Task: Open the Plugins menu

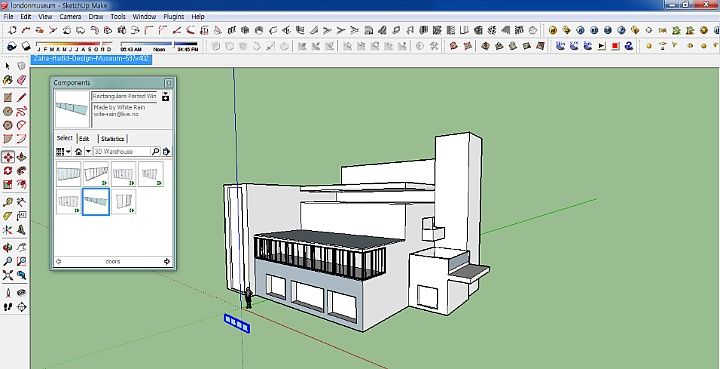Action: tap(174, 17)
